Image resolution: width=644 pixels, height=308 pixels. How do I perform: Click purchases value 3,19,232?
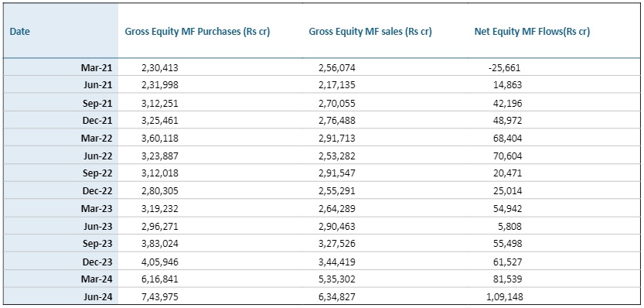160,209
